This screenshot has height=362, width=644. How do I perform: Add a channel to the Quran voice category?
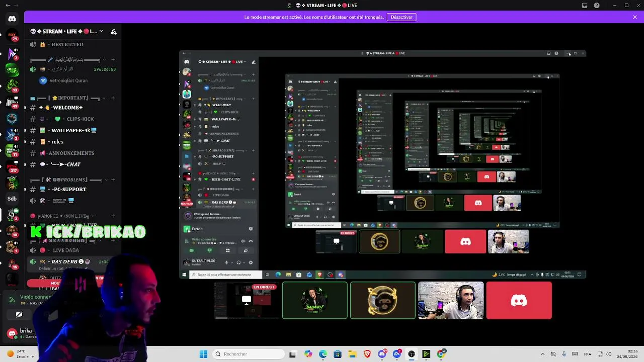coord(113,60)
